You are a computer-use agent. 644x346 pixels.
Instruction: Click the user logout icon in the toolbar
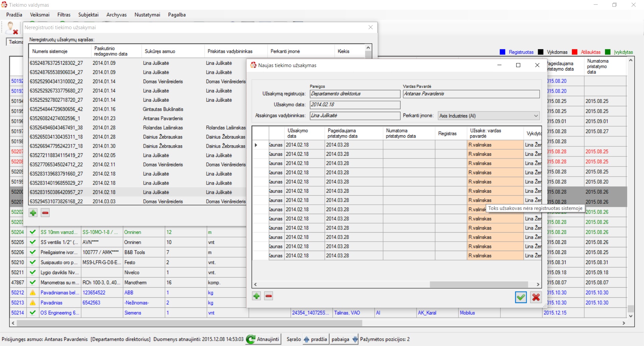(12, 28)
